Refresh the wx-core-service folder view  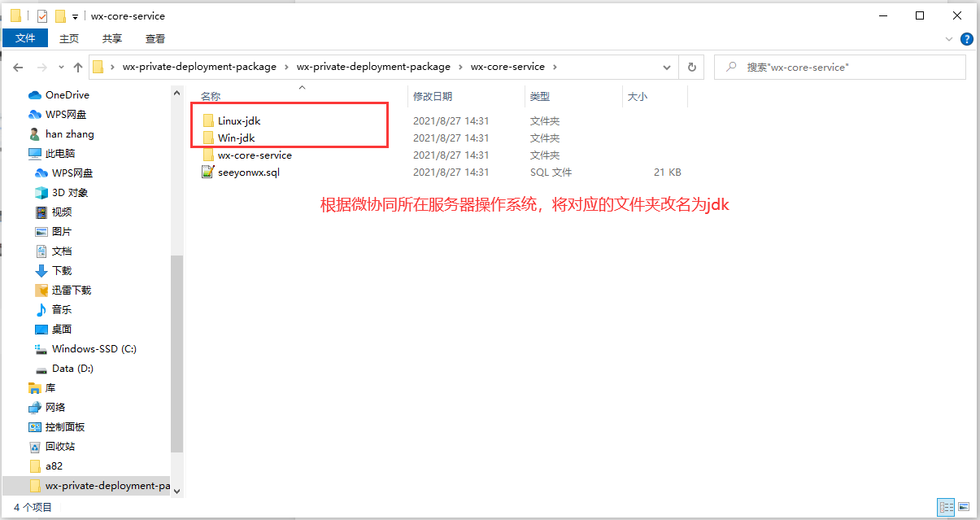[692, 67]
